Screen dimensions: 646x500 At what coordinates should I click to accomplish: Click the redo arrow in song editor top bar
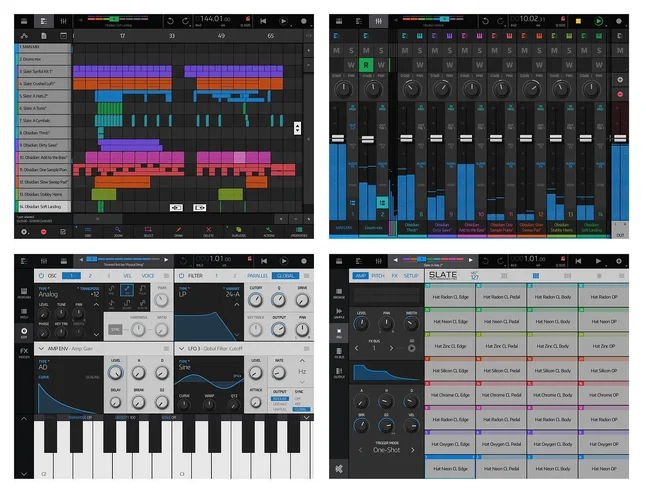point(185,21)
